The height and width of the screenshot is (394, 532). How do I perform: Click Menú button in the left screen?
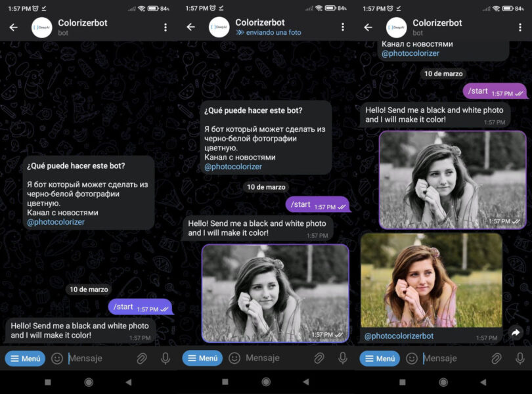click(25, 359)
